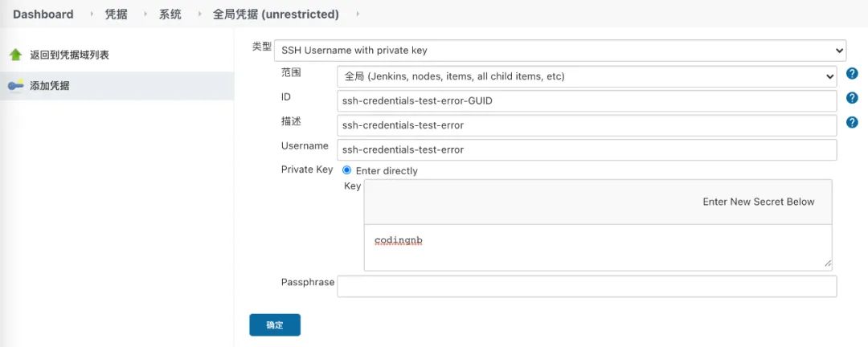Image resolution: width=868 pixels, height=347 pixels.
Task: Click the key icon beside 添加凭据
Action: [15, 86]
